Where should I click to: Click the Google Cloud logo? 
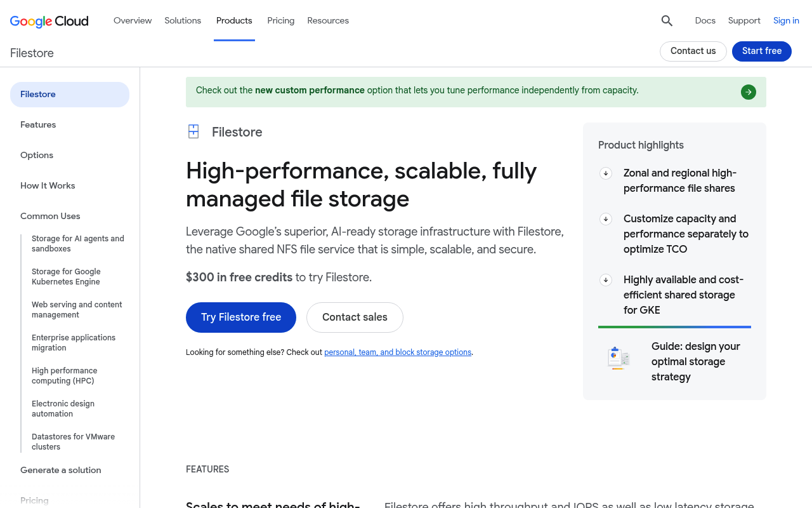[x=49, y=21]
